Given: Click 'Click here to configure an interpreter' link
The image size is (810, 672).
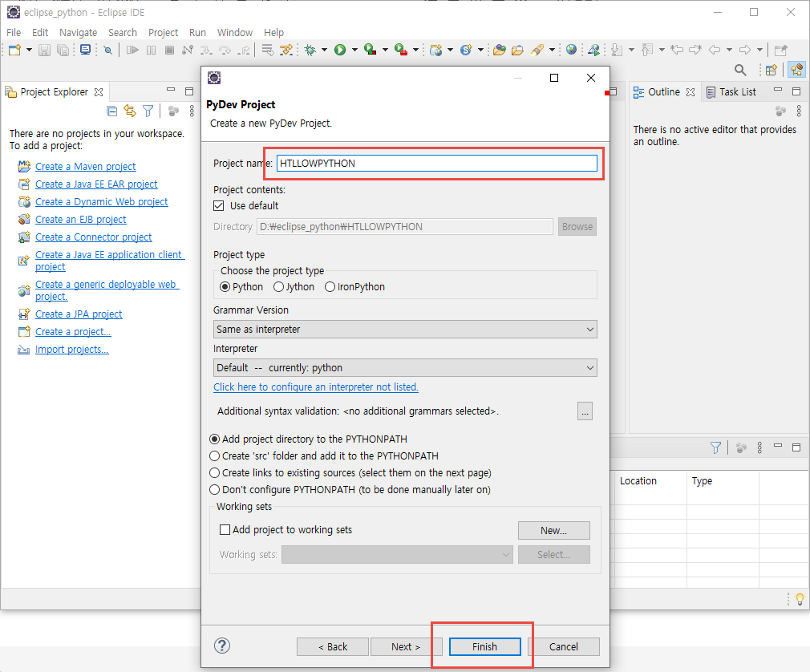Looking at the screenshot, I should [x=316, y=387].
